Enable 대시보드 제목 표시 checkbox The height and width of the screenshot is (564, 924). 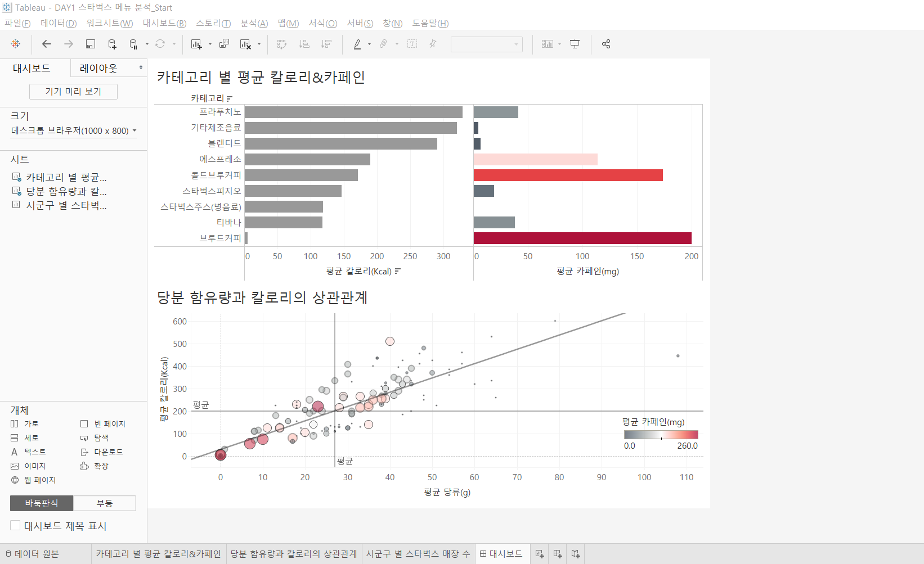coord(15,525)
